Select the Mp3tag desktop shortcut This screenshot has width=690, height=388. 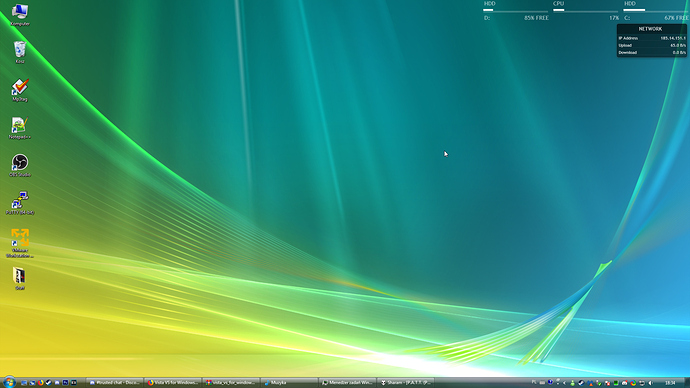coord(20,90)
